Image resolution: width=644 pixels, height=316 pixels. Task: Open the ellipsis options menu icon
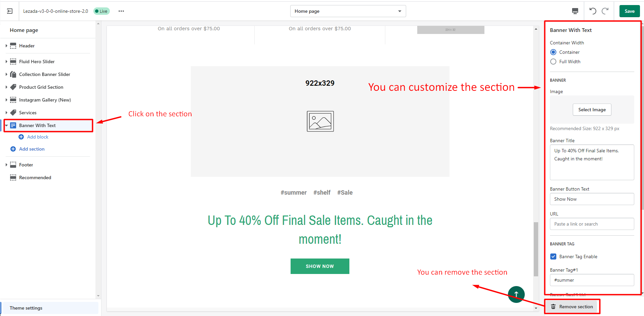(x=121, y=11)
